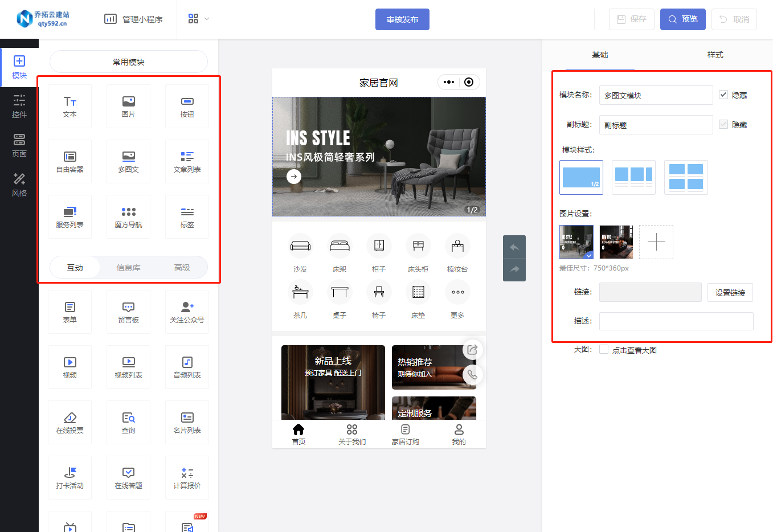Click the arrow button on the banner
This screenshot has width=773, height=532.
[x=294, y=177]
